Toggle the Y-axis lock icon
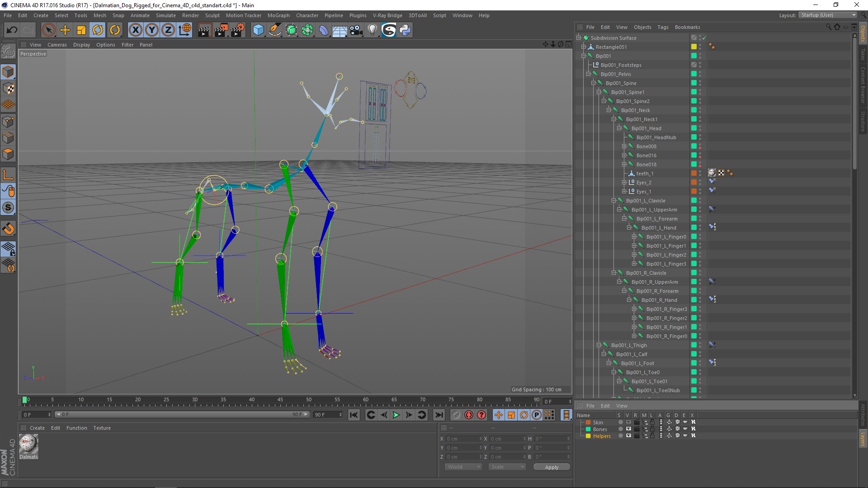Image resolution: width=868 pixels, height=488 pixels. point(151,30)
